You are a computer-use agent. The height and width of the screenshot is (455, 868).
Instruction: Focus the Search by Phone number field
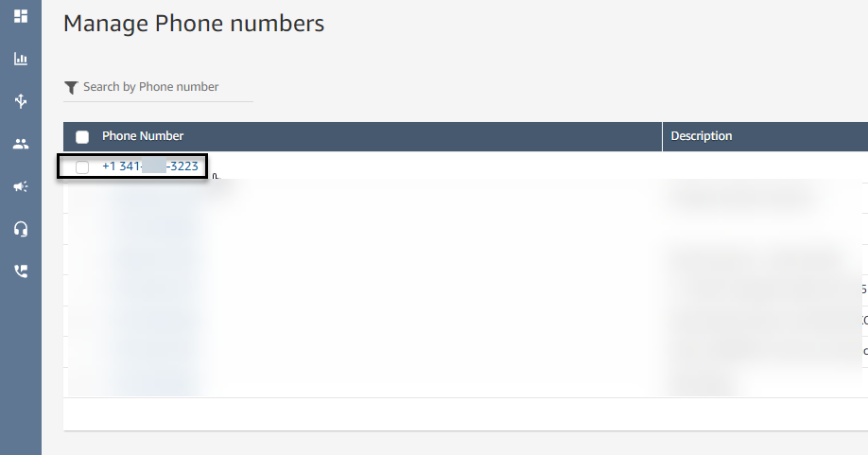click(158, 87)
